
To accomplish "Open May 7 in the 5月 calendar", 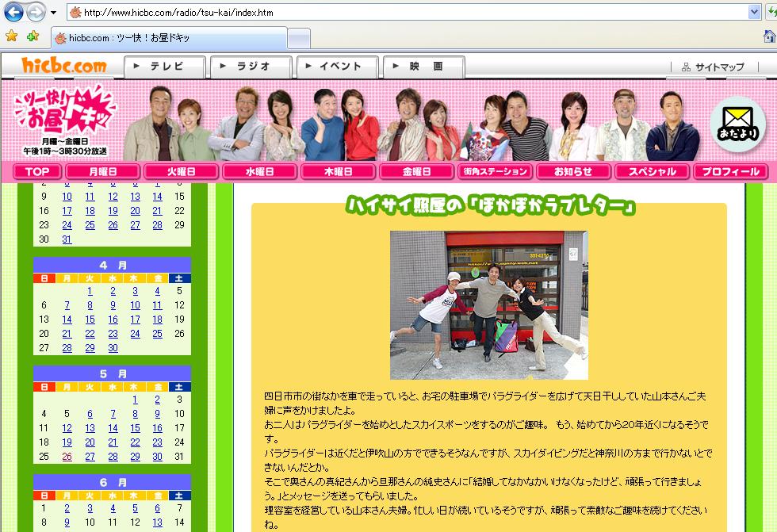I will (113, 414).
